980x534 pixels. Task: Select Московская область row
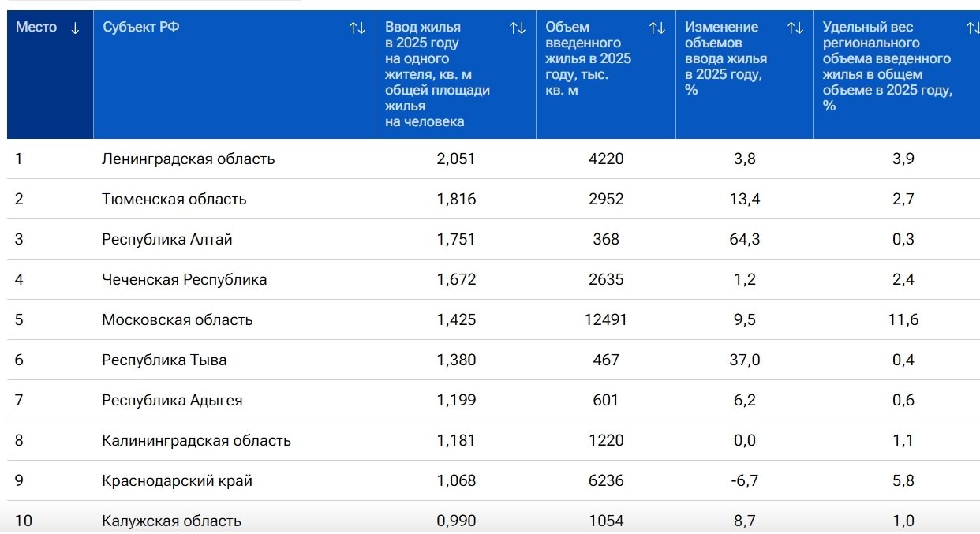(178, 320)
